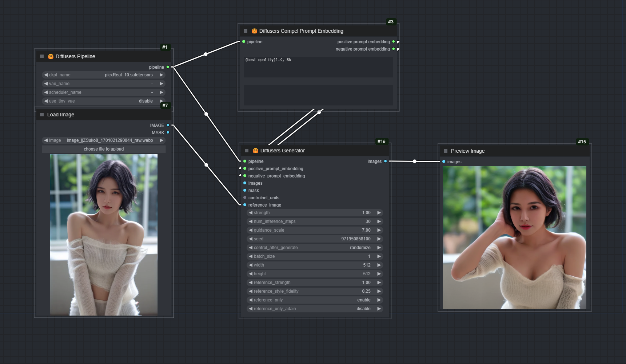Click the images output port on Diffusers Generator
This screenshot has height=364, width=626.
pyautogui.click(x=386, y=161)
